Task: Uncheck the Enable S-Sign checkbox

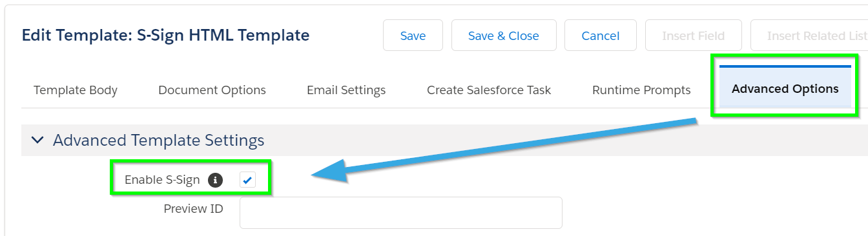Action: (247, 180)
